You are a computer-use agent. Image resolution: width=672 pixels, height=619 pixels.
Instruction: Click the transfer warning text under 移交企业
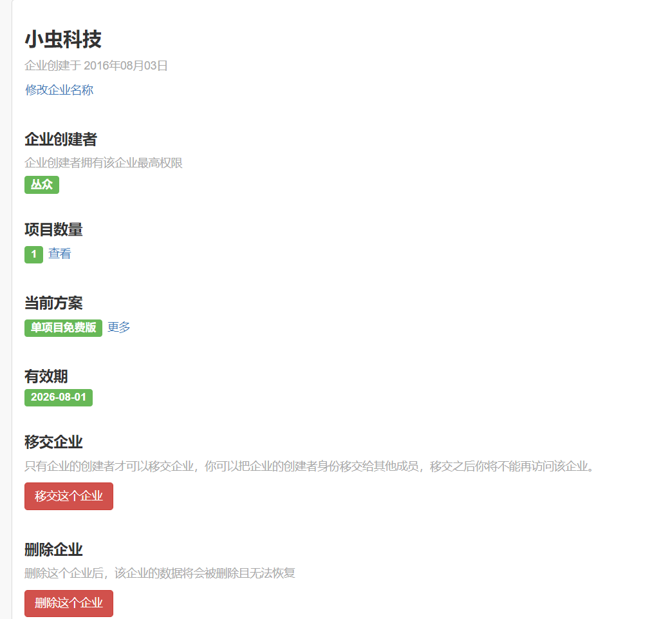click(x=309, y=466)
